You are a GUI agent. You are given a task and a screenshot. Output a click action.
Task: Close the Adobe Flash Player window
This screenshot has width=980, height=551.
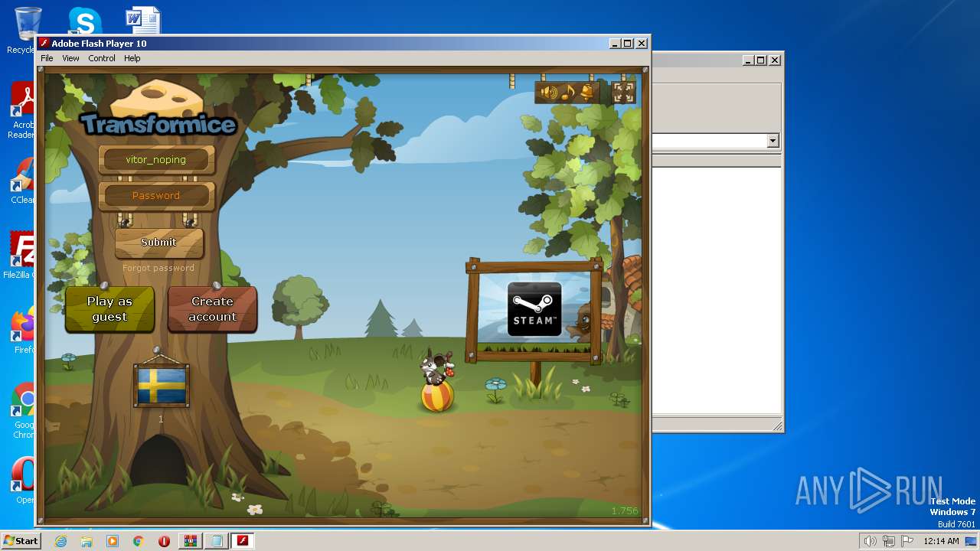point(642,44)
